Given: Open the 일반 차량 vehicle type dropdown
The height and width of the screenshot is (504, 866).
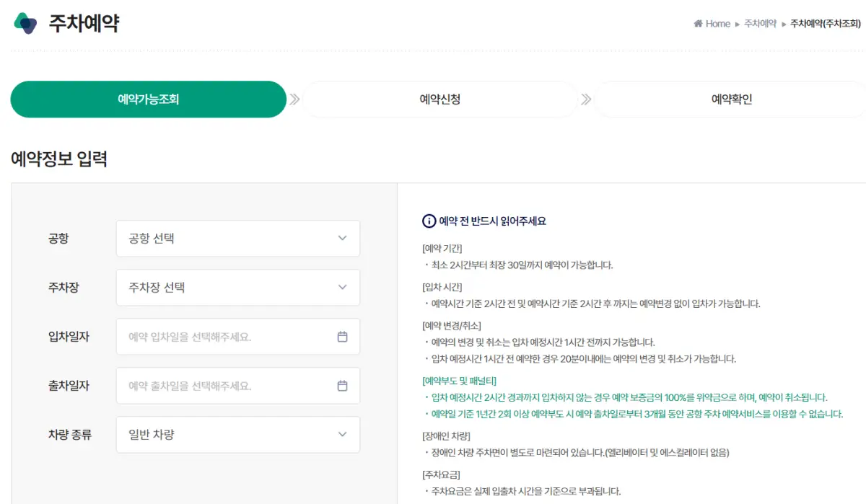Looking at the screenshot, I should pos(238,435).
